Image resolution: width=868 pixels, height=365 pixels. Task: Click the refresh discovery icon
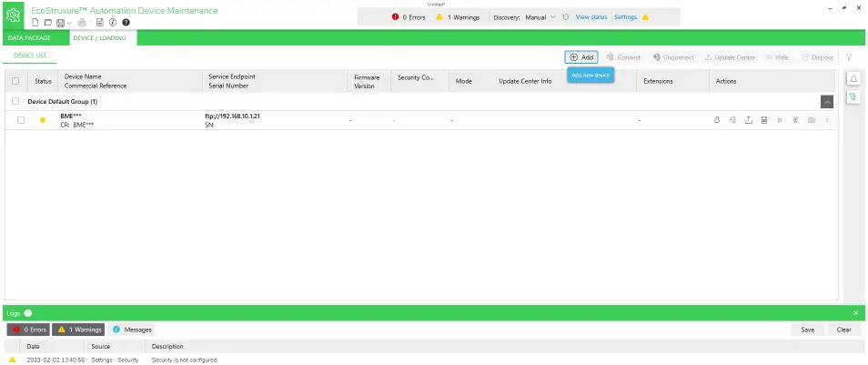(x=566, y=17)
